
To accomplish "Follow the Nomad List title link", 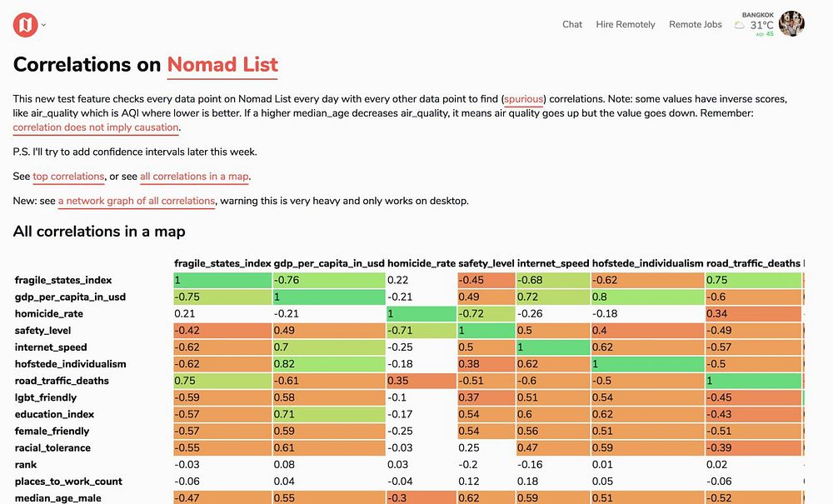I will pyautogui.click(x=222, y=64).
